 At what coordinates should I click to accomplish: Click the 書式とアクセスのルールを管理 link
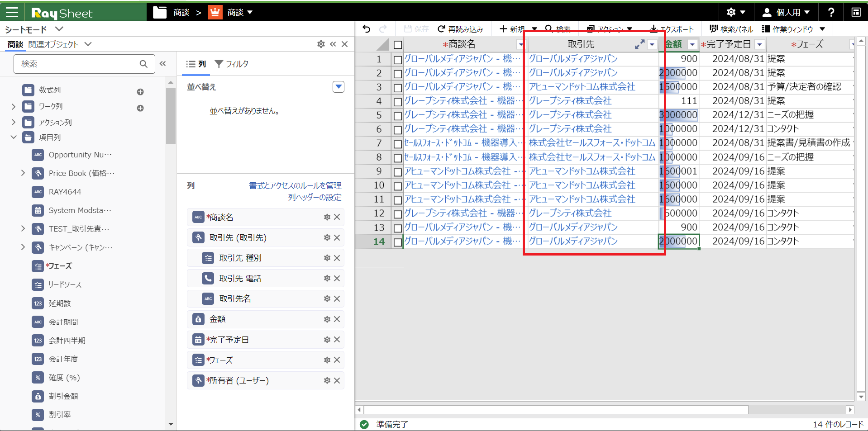(x=295, y=185)
